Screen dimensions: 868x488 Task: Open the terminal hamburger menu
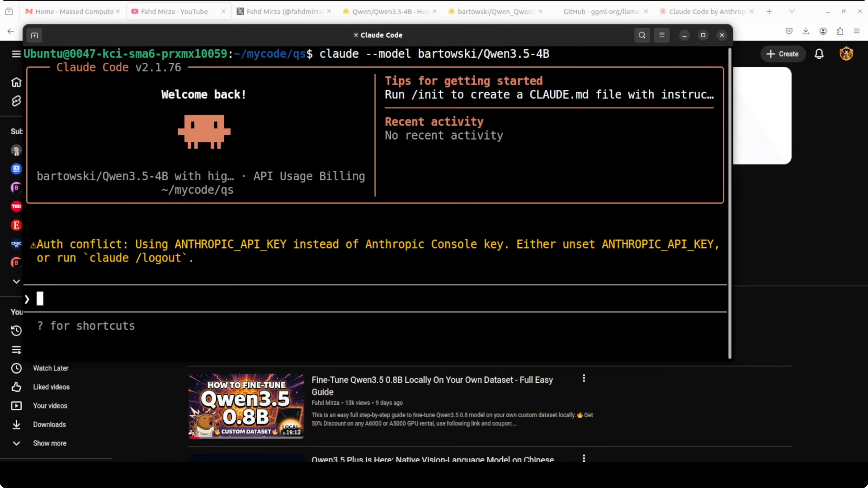pos(662,35)
